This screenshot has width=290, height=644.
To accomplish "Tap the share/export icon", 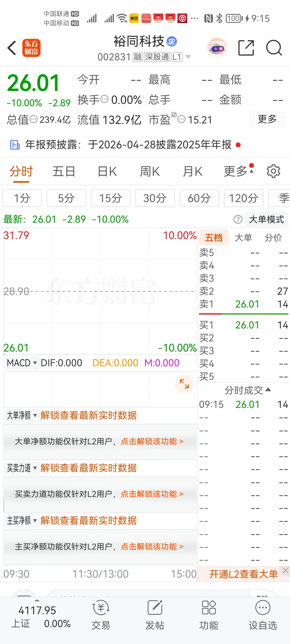I will (x=246, y=48).
